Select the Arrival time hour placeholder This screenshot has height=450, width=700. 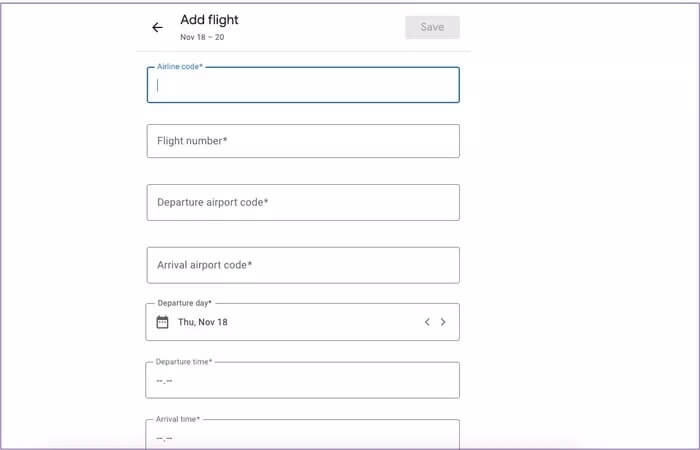(160, 438)
